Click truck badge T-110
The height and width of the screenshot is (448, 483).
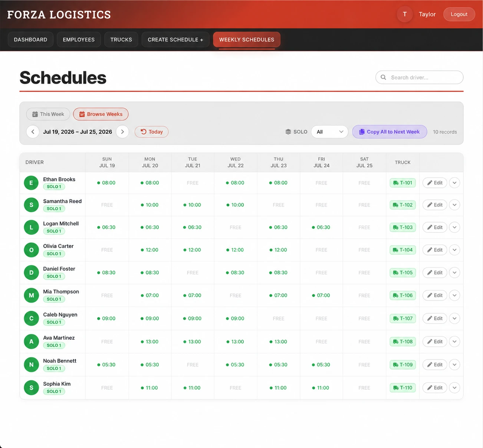pos(402,388)
